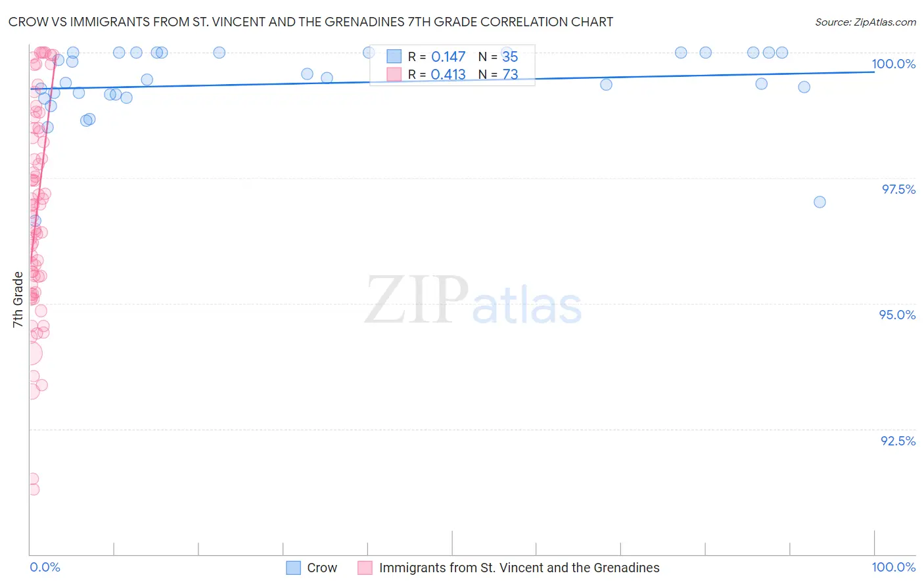Click the Crow legend color swatch
The width and height of the screenshot is (924, 586).
(x=294, y=568)
